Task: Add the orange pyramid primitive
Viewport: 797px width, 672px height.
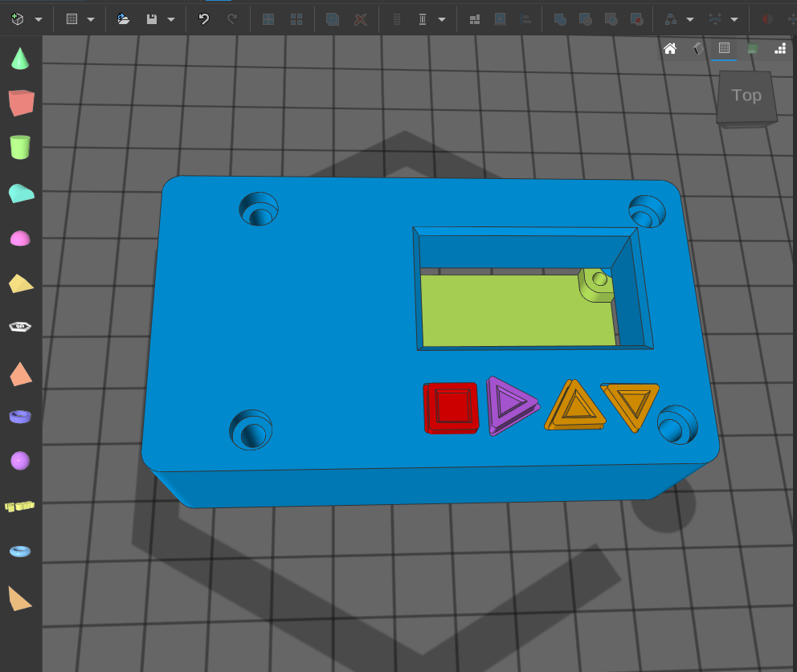Action: tap(21, 374)
